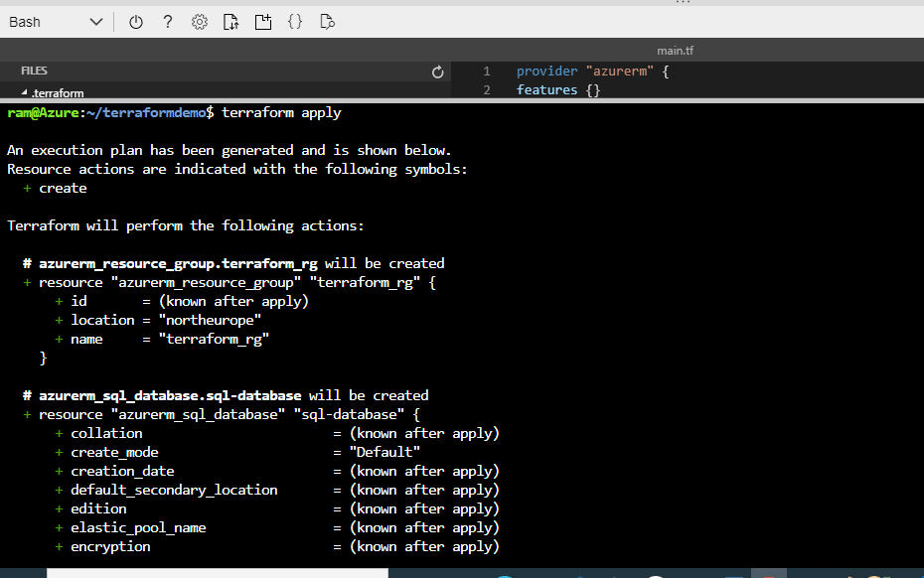Screen dimensions: 924x578
Task: Click the web preview icon
Action: 327,23
